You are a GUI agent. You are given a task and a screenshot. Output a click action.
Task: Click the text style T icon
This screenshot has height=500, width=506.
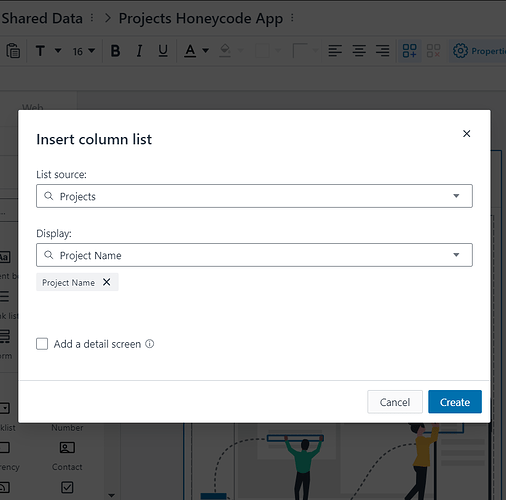tap(40, 51)
